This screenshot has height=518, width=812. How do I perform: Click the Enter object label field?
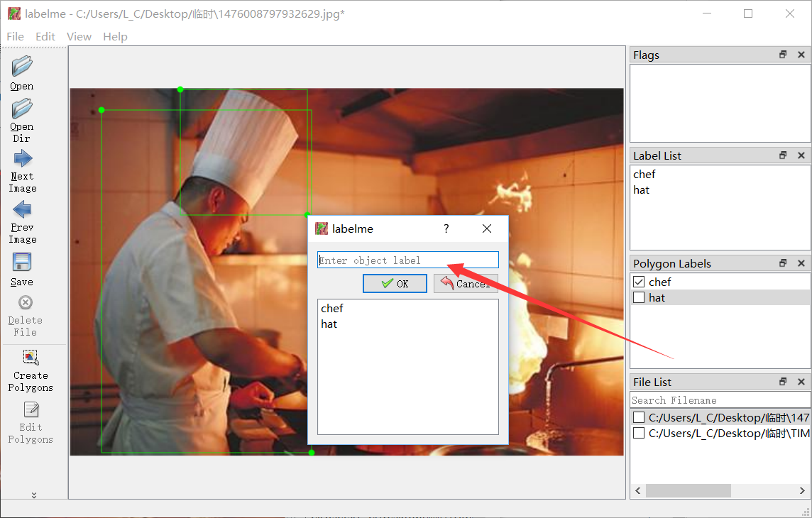pos(408,260)
